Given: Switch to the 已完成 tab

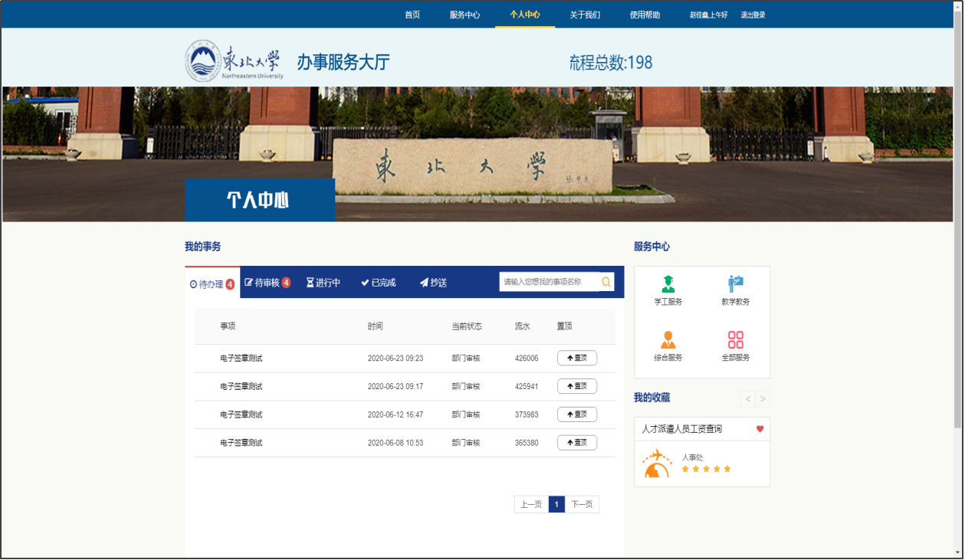Looking at the screenshot, I should pyautogui.click(x=378, y=283).
